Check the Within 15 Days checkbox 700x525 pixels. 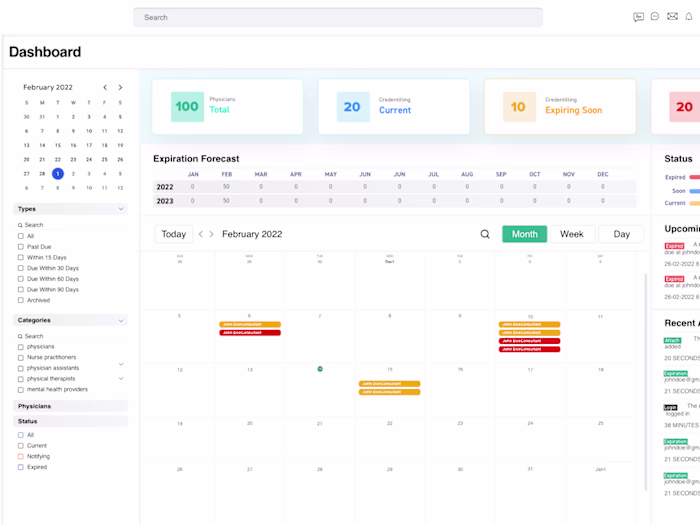[21, 257]
